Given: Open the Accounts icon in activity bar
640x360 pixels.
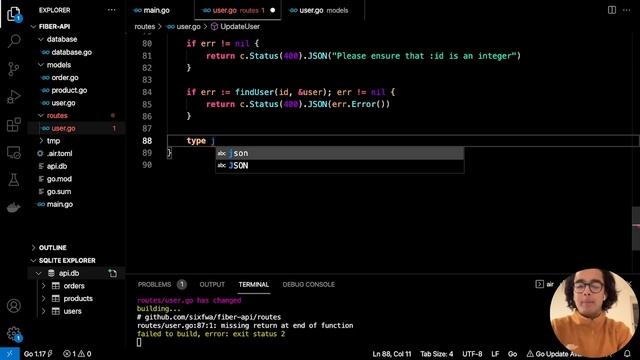Looking at the screenshot, I should pyautogui.click(x=13, y=306).
